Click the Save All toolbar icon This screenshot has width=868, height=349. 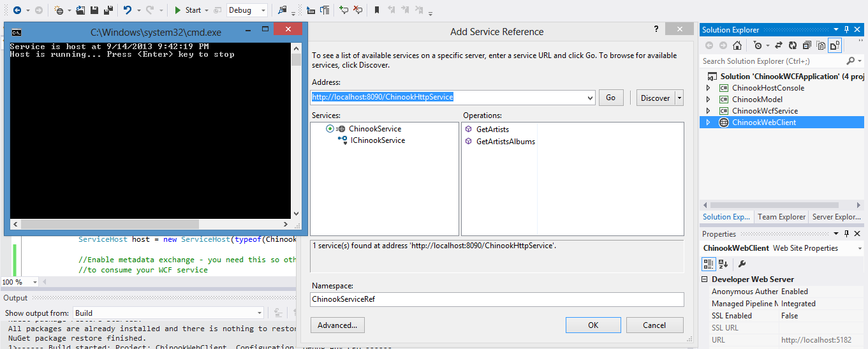pos(108,10)
